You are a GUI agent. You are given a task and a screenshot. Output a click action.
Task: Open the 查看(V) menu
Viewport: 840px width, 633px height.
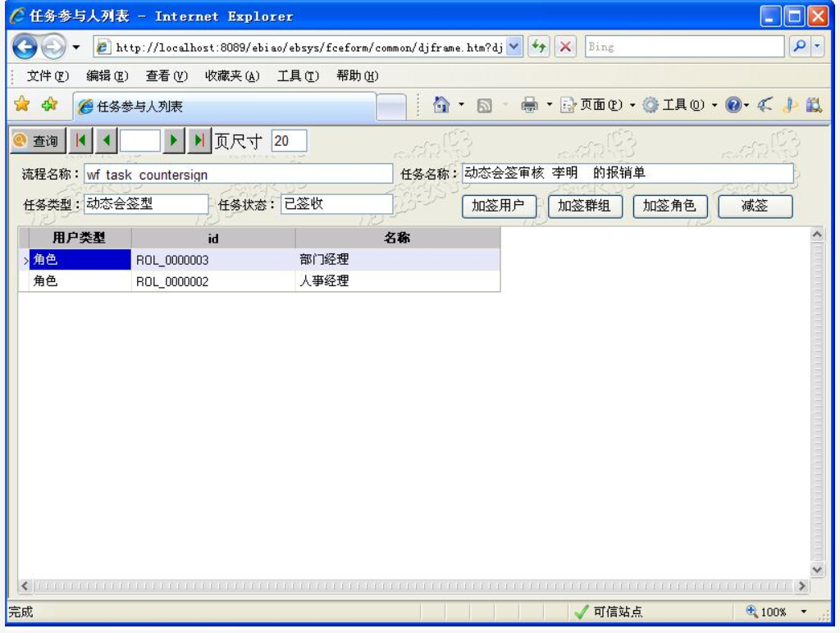click(x=167, y=76)
